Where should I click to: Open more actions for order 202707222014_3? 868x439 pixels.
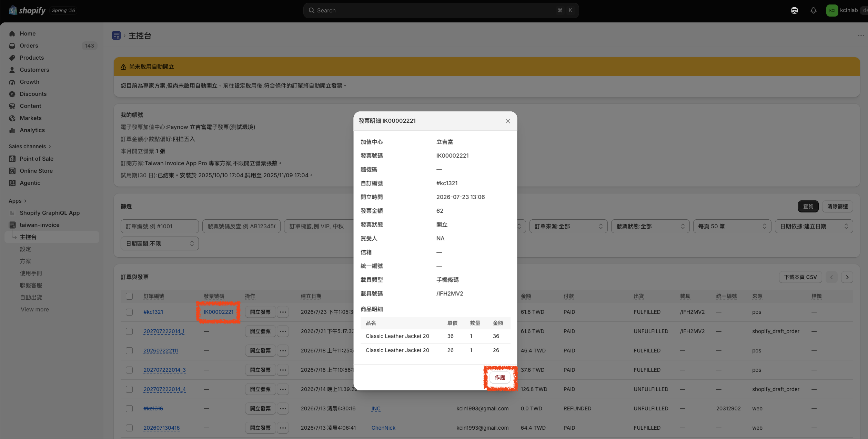(x=283, y=370)
